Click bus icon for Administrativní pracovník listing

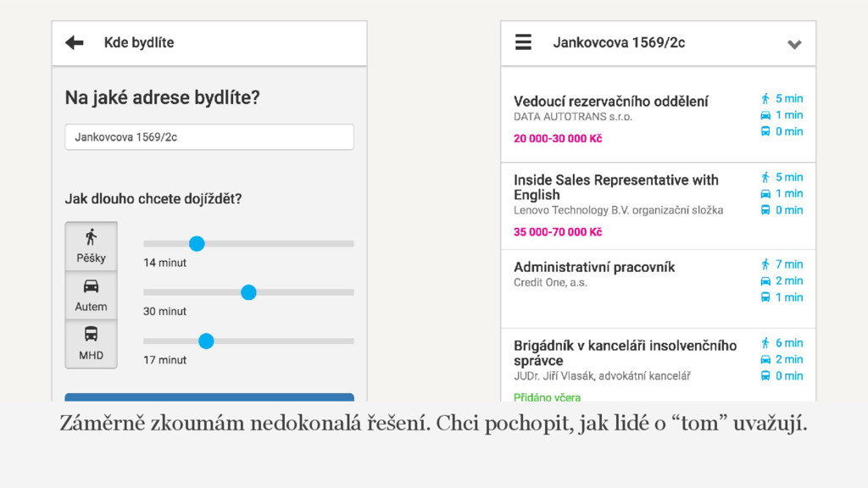coord(765,297)
